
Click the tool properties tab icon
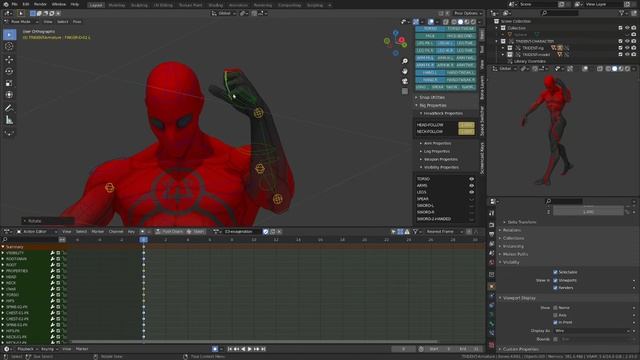[x=491, y=213]
